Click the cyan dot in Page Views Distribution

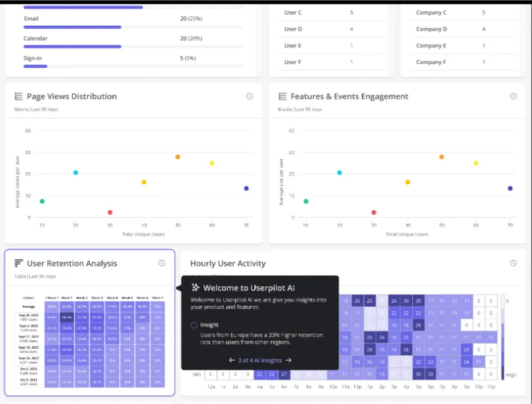tap(76, 172)
